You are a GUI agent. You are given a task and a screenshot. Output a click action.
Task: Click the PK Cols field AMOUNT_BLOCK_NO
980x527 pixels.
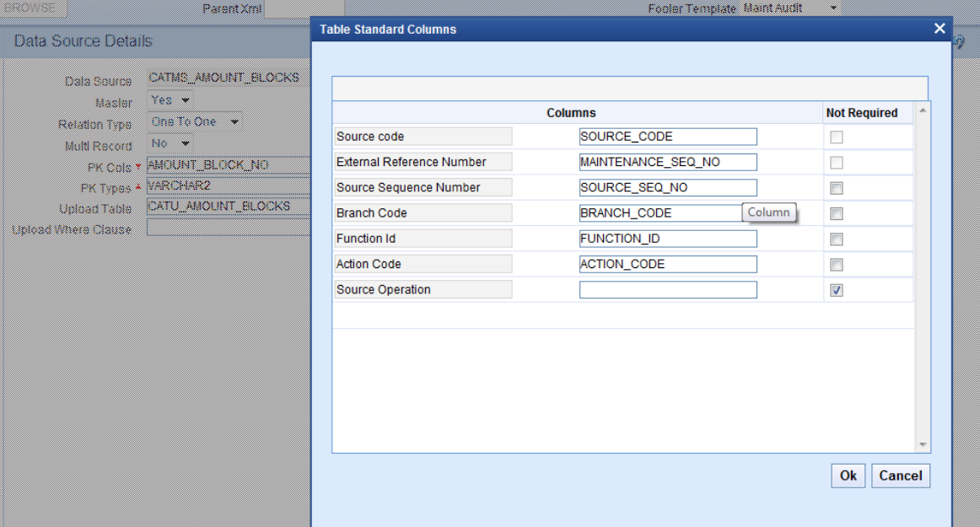click(x=229, y=165)
